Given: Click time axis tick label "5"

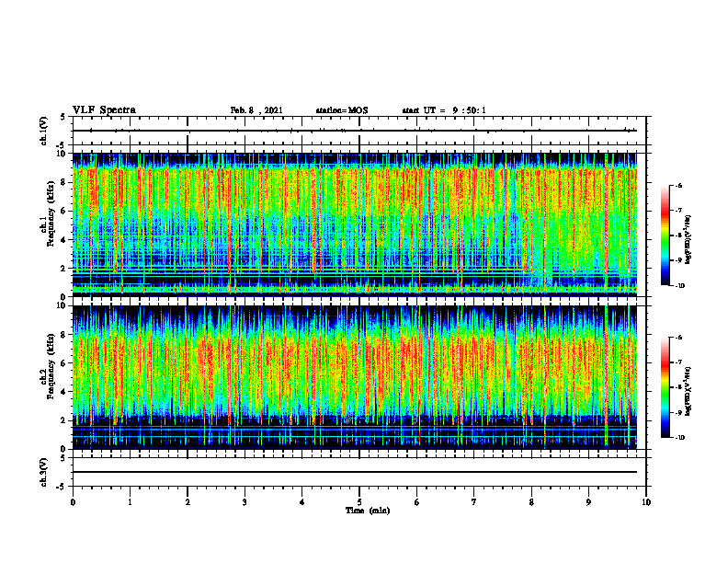Looking at the screenshot, I should tap(359, 502).
